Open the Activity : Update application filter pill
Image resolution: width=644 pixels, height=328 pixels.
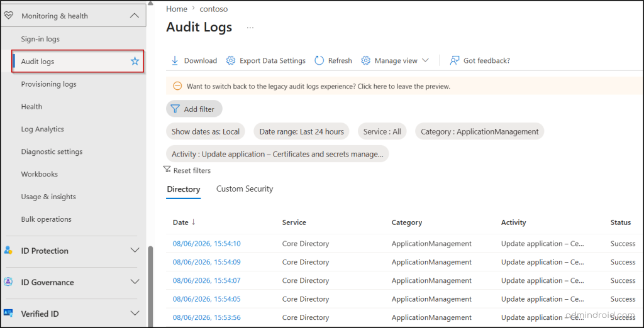[x=277, y=155]
